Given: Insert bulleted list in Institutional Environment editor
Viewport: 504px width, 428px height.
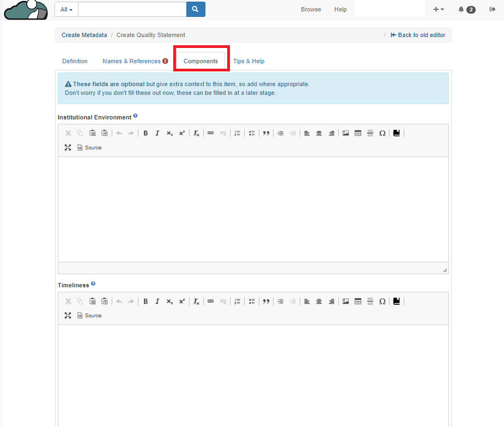Looking at the screenshot, I should pos(252,133).
